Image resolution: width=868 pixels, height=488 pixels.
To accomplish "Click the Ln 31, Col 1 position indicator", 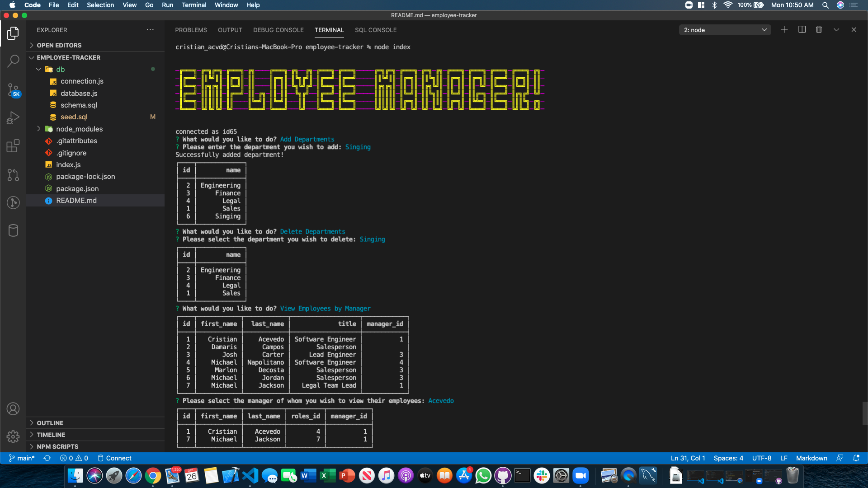I will [688, 458].
